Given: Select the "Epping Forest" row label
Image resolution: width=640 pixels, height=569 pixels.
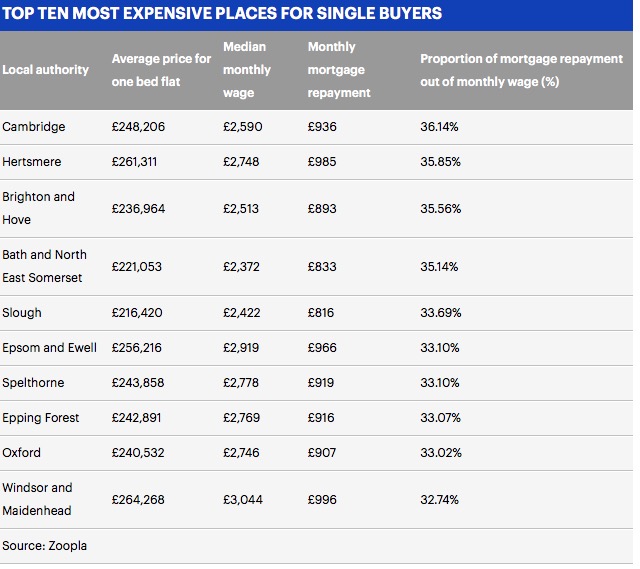Looking at the screenshot, I should pos(41,418).
